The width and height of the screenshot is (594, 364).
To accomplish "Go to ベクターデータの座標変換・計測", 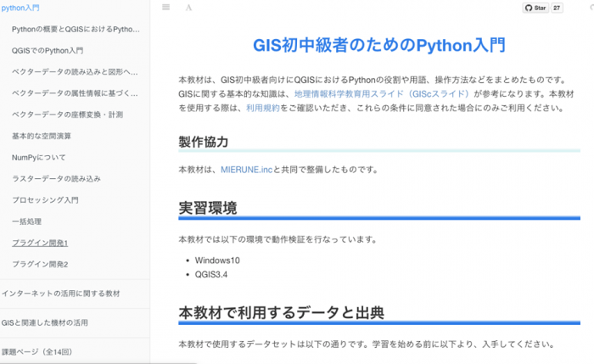I will pyautogui.click(x=67, y=115).
